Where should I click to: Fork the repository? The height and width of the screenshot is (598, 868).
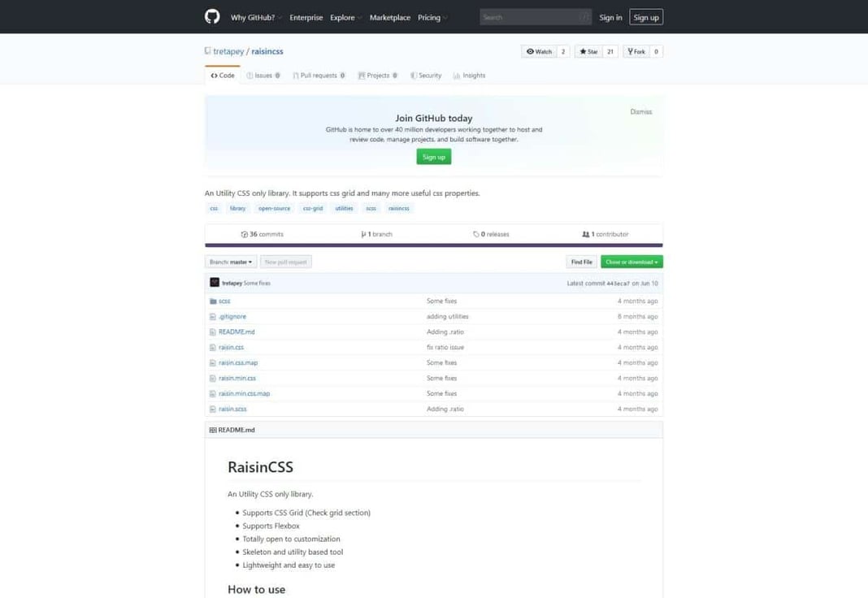630,50
